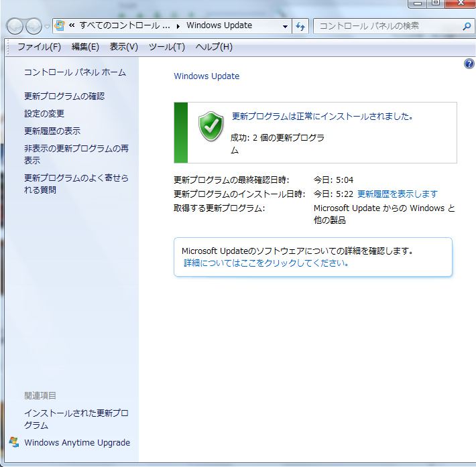
Task: Close the Windows Update window
Action: point(461,3)
